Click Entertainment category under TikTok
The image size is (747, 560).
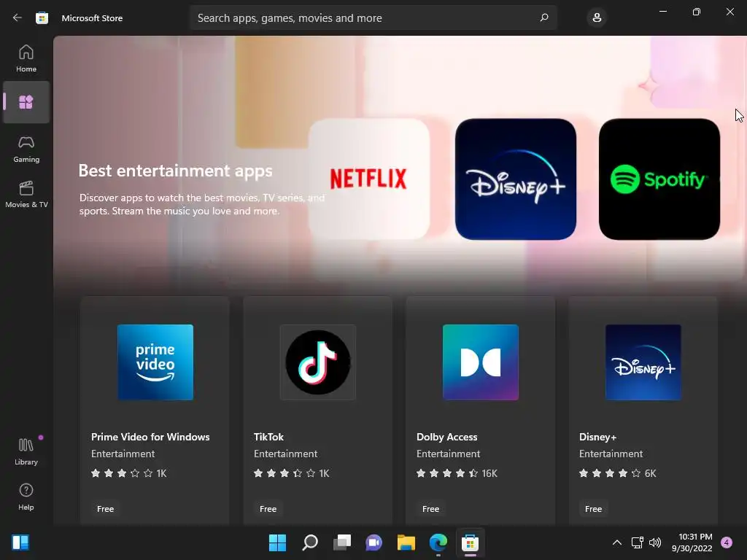[x=285, y=454]
